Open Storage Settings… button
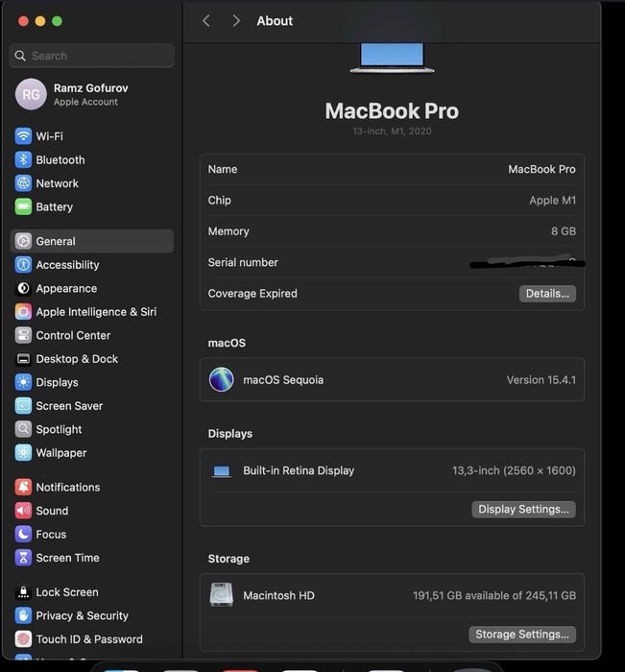This screenshot has height=672, width=625. [522, 635]
